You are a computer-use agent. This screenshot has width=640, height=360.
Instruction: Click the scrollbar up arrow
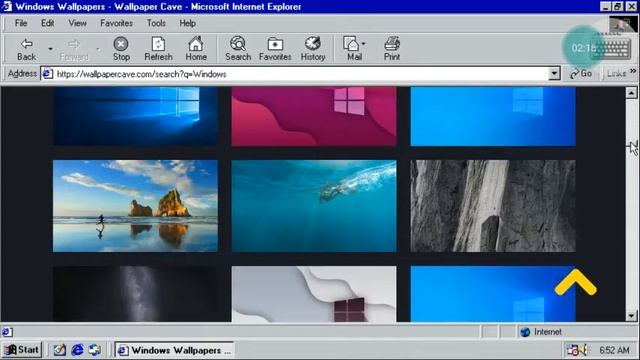pos(631,93)
